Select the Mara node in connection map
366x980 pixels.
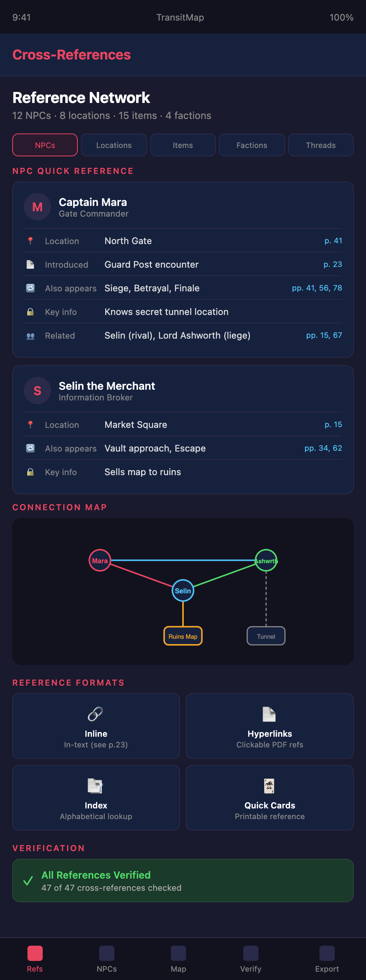coord(100,561)
